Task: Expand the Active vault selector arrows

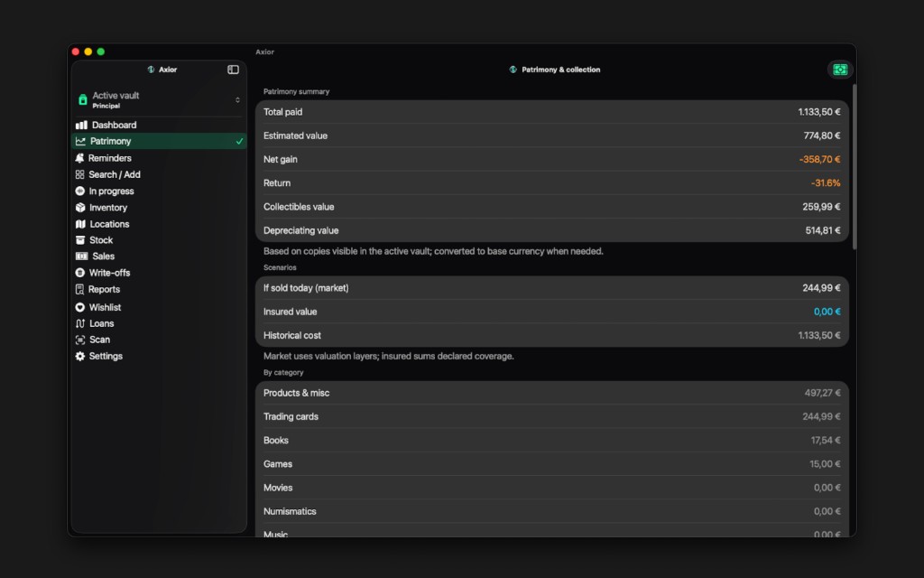Action: 237,99
